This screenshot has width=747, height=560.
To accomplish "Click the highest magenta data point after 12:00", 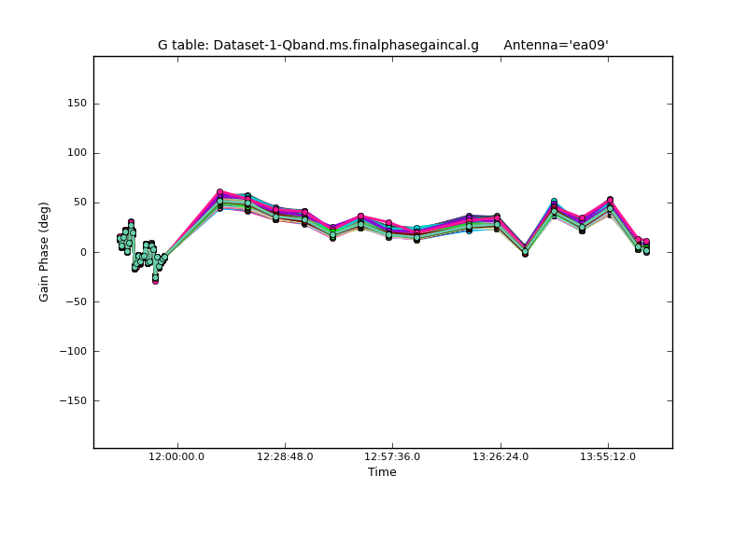I will (x=219, y=192).
